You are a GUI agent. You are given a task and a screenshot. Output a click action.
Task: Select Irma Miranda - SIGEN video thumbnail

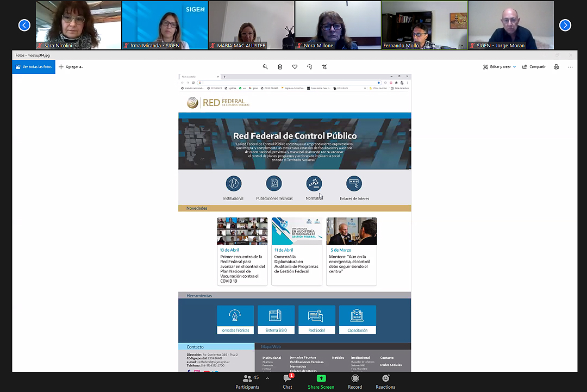click(165, 25)
